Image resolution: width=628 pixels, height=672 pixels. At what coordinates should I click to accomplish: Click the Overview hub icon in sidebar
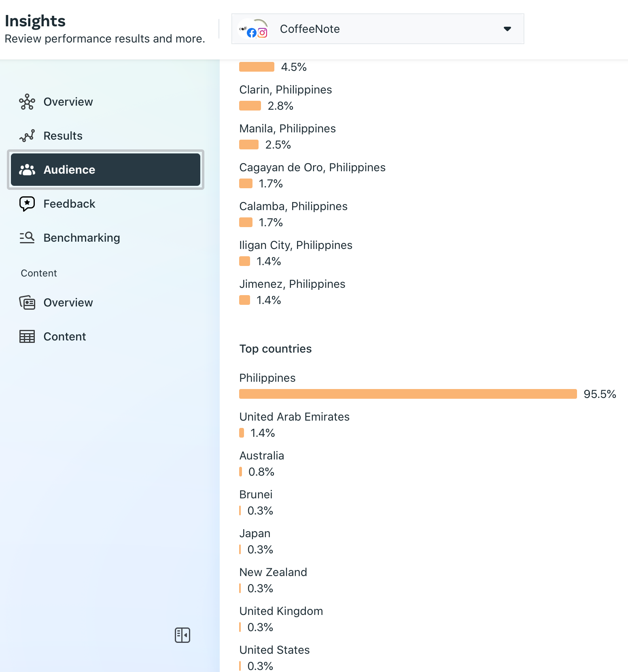click(27, 102)
